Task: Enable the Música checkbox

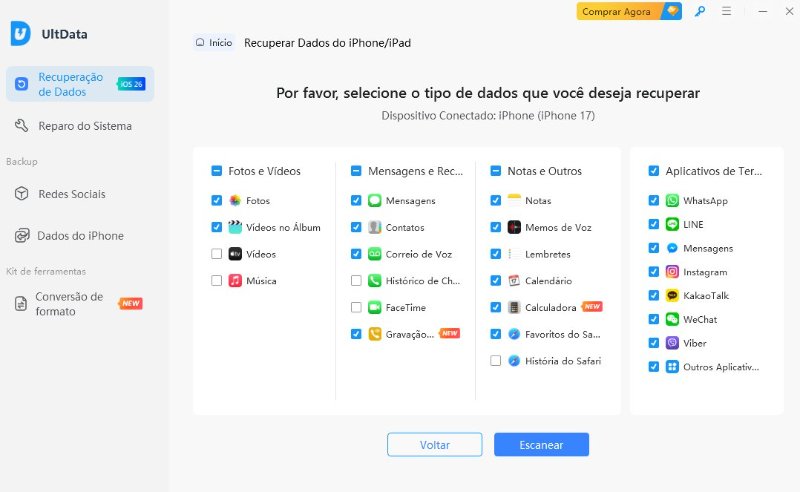Action: (x=217, y=281)
